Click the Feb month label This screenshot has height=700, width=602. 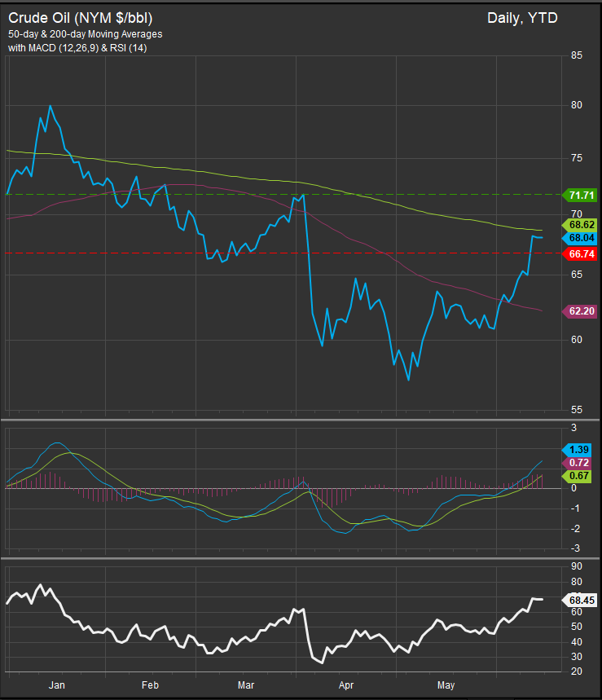point(150,685)
